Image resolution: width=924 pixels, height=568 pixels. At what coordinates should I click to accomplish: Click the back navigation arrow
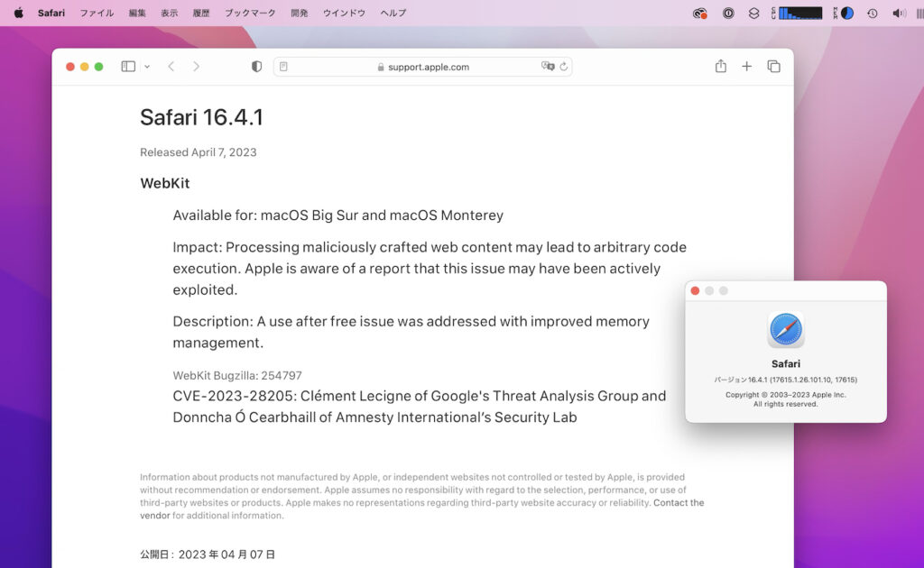click(171, 66)
